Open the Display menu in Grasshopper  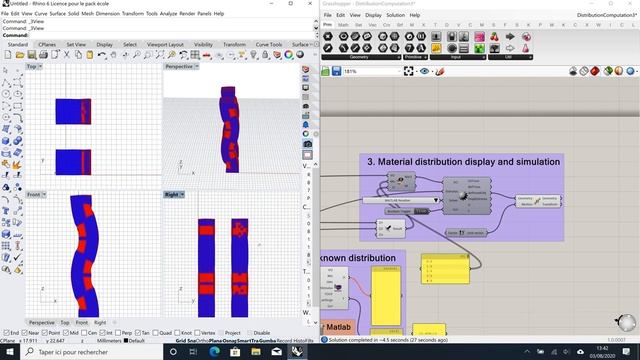(373, 15)
